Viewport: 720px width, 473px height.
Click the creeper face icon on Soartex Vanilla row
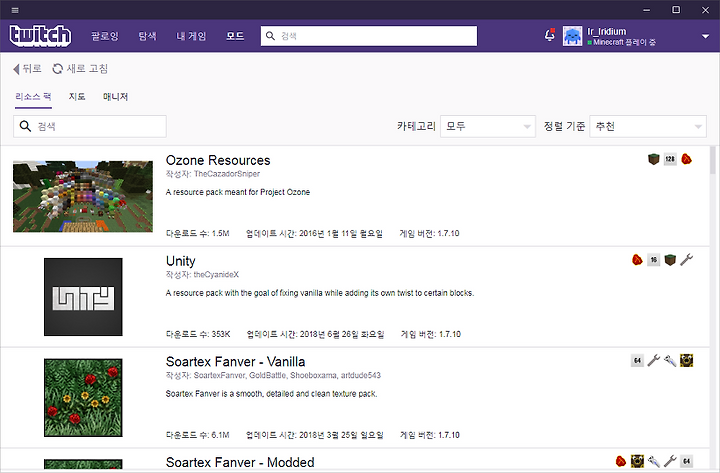(x=686, y=360)
